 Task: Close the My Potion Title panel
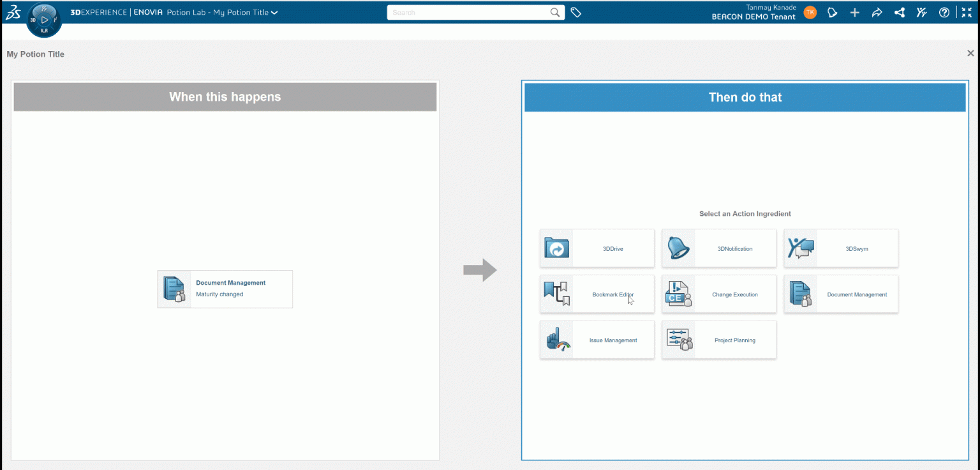970,54
